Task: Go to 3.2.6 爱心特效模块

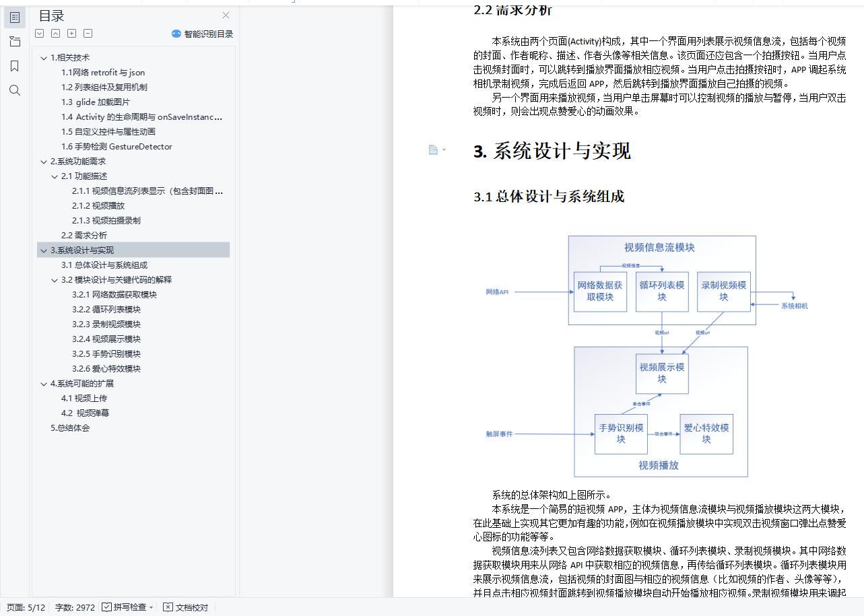Action: [x=106, y=369]
